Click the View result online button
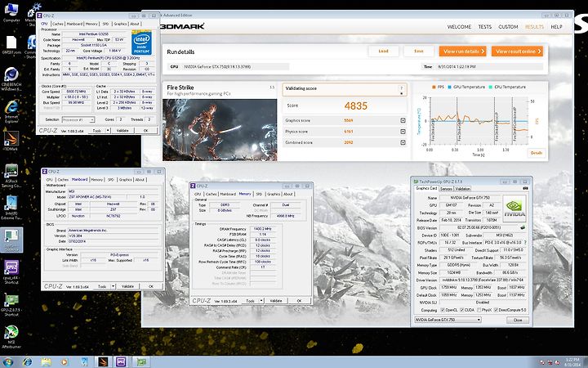Viewport: 588px width, 368px height. [517, 51]
